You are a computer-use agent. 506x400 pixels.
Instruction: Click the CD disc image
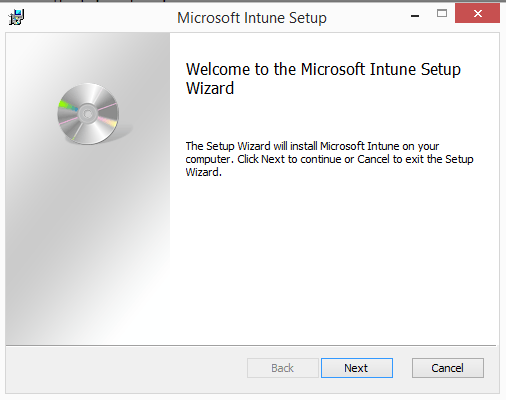pyautogui.click(x=89, y=114)
